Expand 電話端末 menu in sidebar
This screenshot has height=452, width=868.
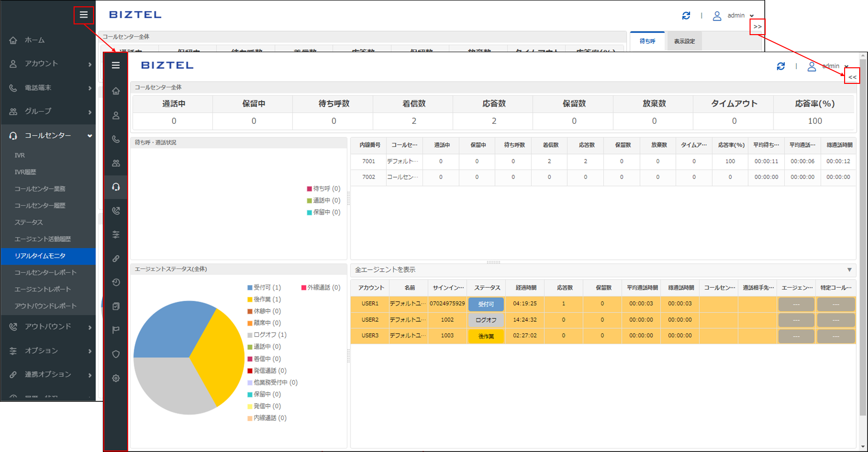coord(48,88)
